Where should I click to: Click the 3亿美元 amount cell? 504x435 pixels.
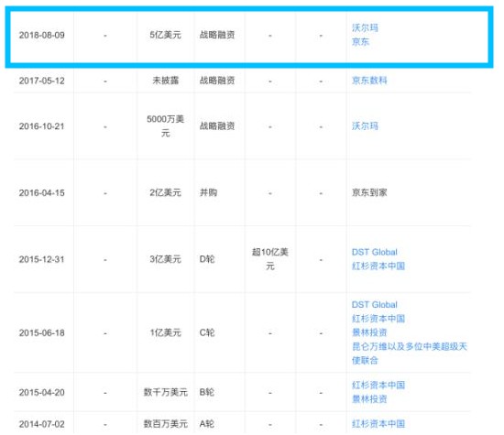[x=166, y=259]
